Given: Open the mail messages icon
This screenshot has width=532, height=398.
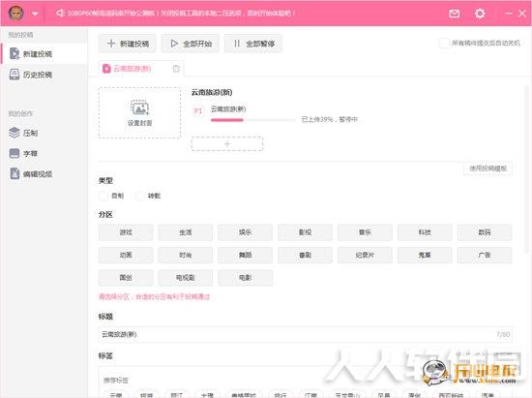Looking at the screenshot, I should [454, 14].
